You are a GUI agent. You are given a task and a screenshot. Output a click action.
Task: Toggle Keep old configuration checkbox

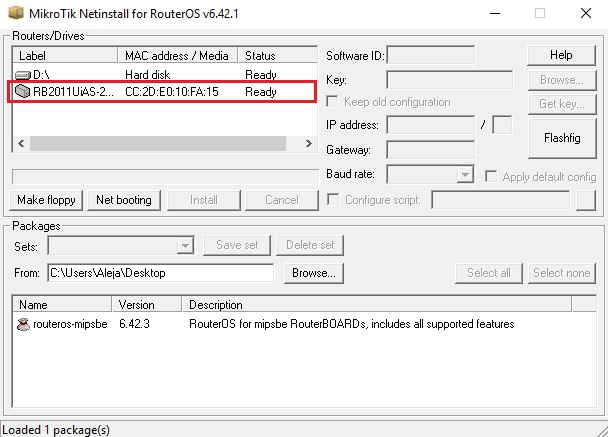[x=332, y=102]
